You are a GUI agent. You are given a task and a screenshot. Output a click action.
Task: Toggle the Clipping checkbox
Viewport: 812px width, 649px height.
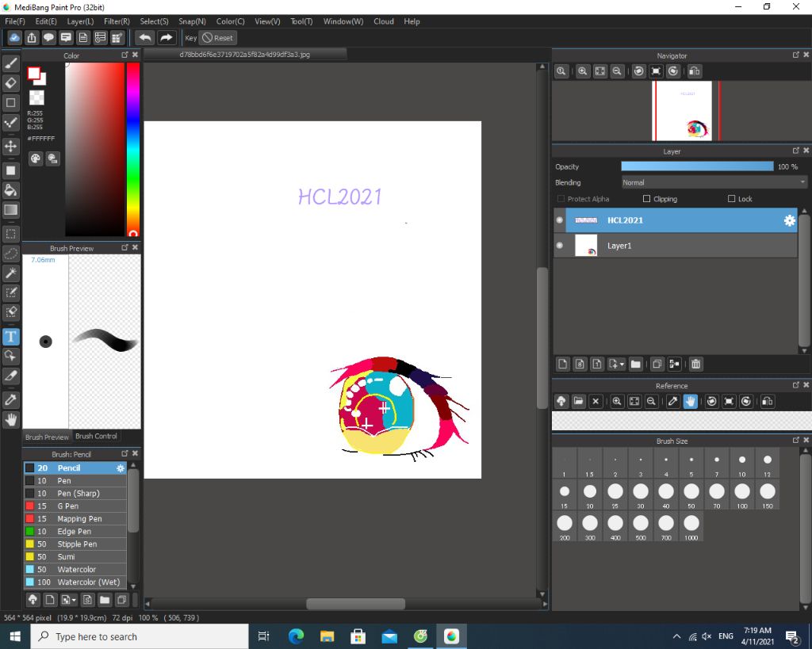(646, 199)
